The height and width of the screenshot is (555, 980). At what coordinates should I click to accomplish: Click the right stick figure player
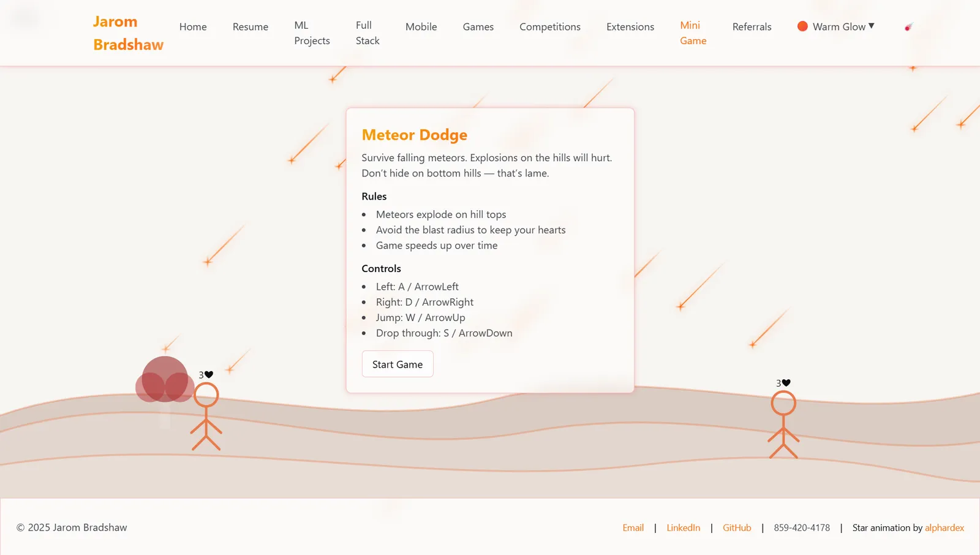[x=783, y=425]
